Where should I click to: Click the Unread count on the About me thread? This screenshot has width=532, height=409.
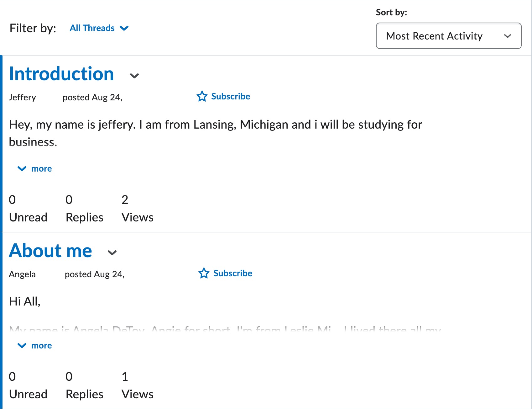pyautogui.click(x=28, y=385)
